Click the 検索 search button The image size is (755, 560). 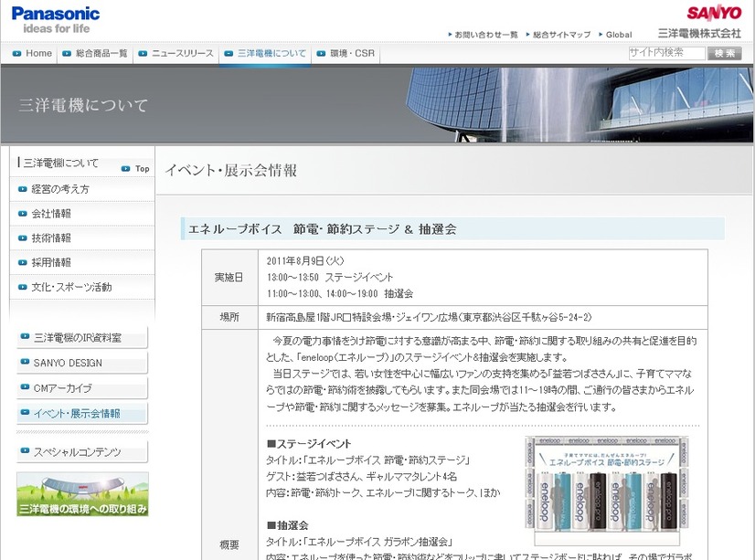pyautogui.click(x=724, y=53)
